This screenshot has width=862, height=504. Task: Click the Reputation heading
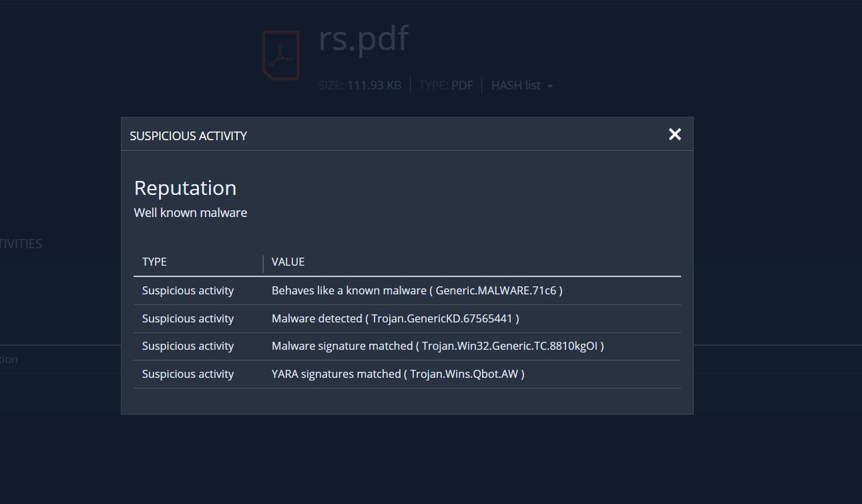click(x=185, y=188)
